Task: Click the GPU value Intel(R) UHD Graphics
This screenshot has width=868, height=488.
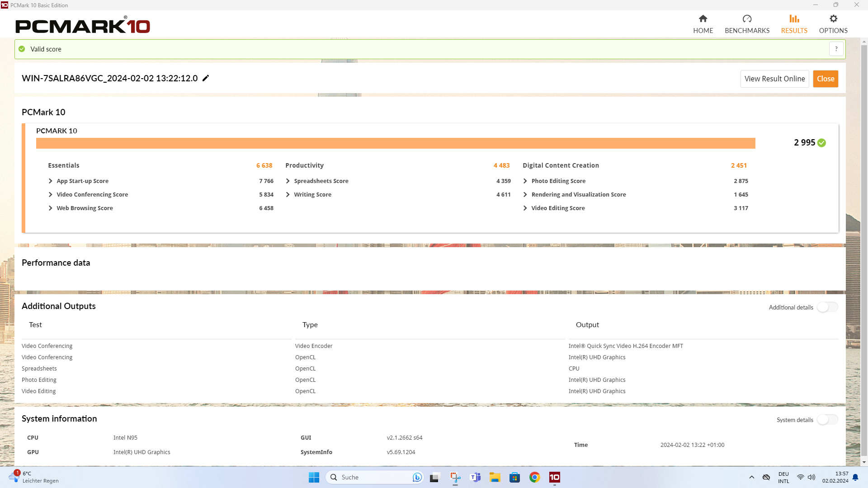Action: click(142, 452)
